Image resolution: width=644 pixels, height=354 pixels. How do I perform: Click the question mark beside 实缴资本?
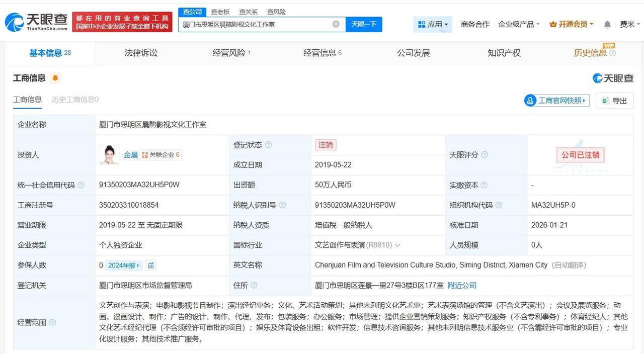point(484,185)
